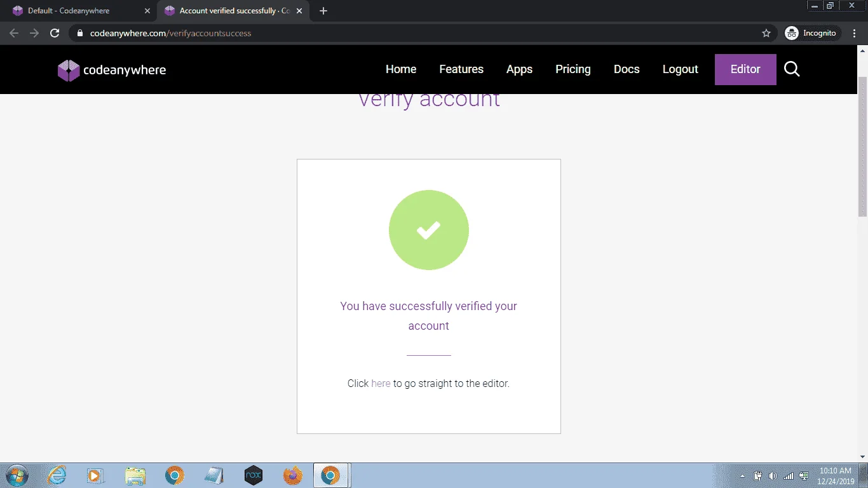Viewport: 868px width, 488px height.
Task: Click 'You have successfully verified your account' text
Action: click(429, 316)
